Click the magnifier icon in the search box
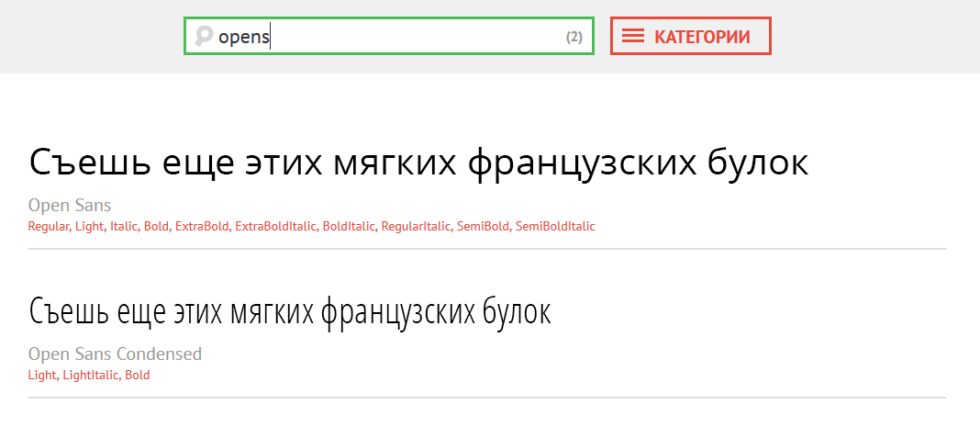The image size is (980, 427). pyautogui.click(x=204, y=36)
